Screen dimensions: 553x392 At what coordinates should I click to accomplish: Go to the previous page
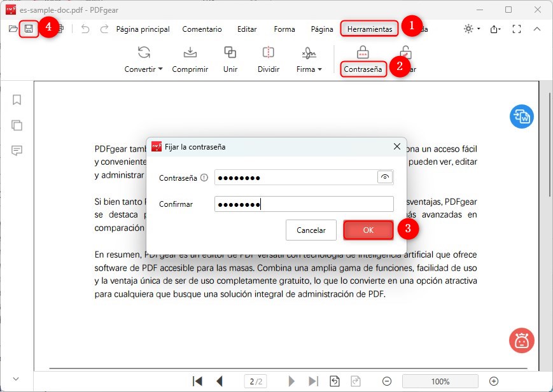click(x=220, y=381)
